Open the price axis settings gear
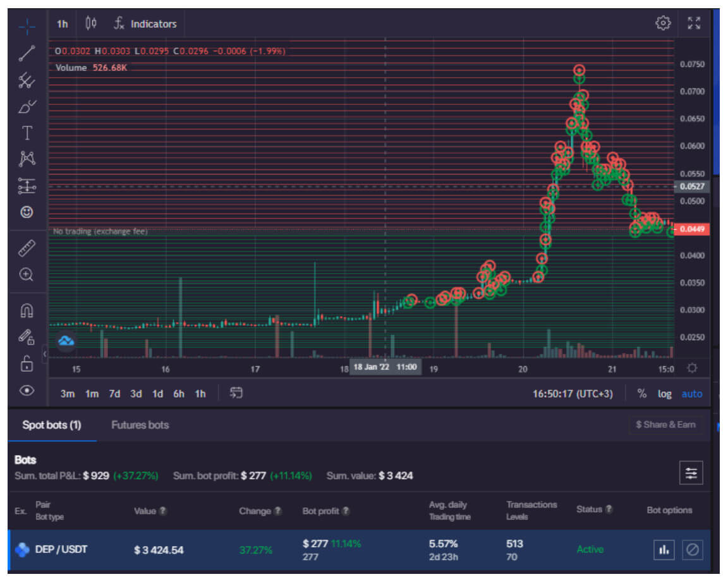Image resolution: width=728 pixels, height=584 pixels. (x=692, y=368)
